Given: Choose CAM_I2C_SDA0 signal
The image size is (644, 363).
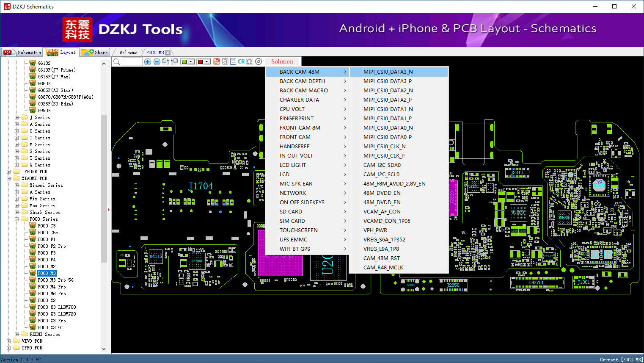Looking at the screenshot, I should (x=399, y=165).
